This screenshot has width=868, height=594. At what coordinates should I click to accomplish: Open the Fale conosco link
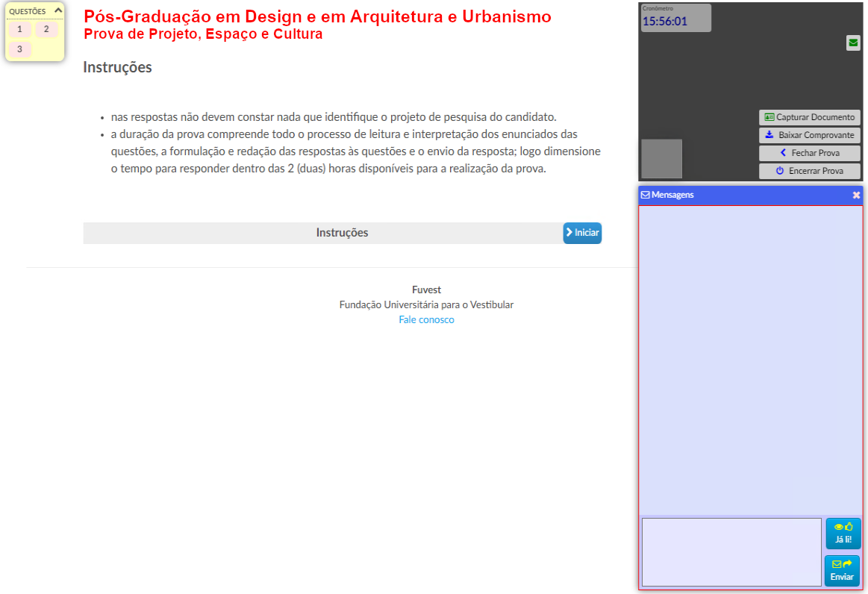click(x=426, y=319)
